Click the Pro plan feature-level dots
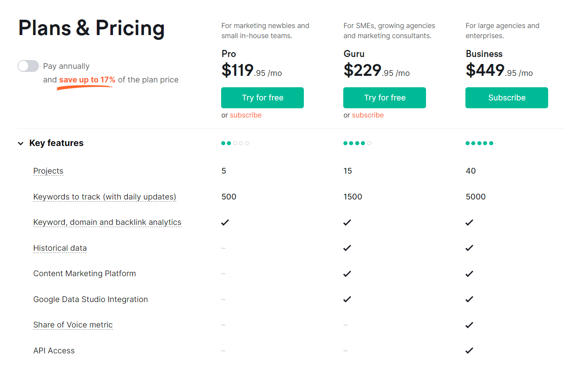This screenshot has height=370, width=588. coord(235,143)
